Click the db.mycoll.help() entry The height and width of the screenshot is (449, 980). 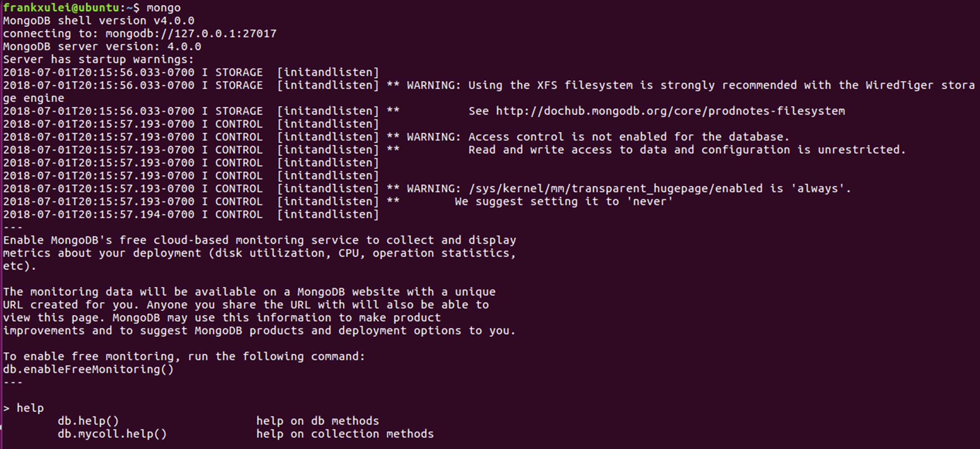pyautogui.click(x=112, y=434)
